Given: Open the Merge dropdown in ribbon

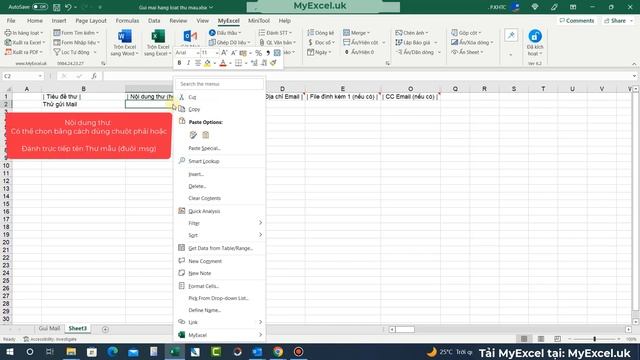Looking at the screenshot, I should pyautogui.click(x=356, y=33).
